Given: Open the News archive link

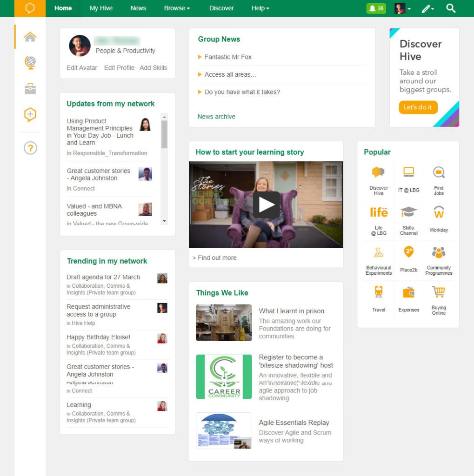Looking at the screenshot, I should click(x=216, y=117).
